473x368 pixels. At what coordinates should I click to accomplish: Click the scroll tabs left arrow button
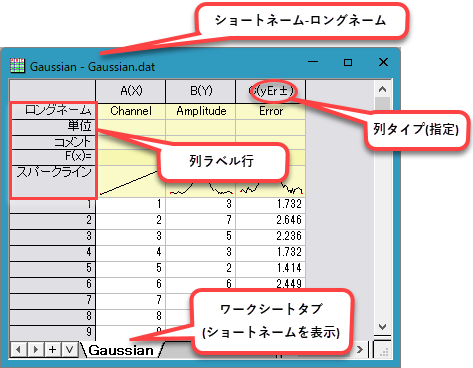[x=19, y=350]
